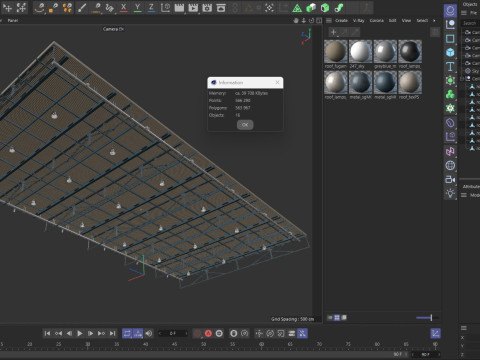Toggle sound playback speaker icon
480x360 pixels.
[x=149, y=333]
